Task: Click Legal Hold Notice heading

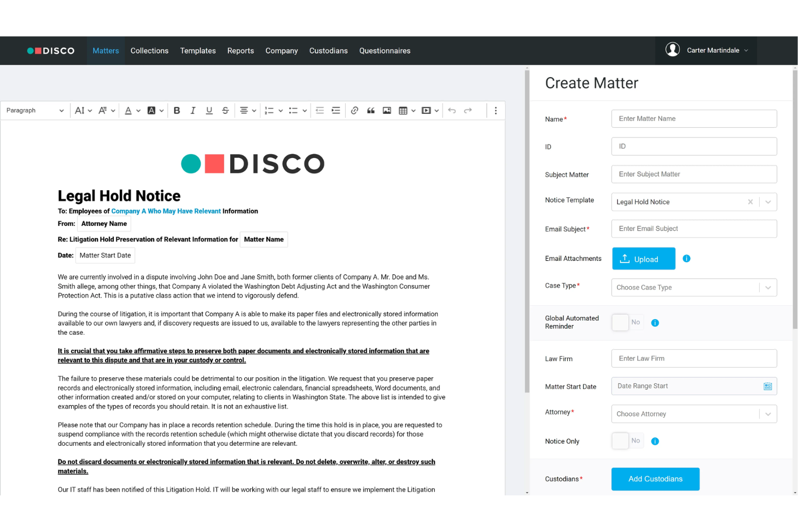Action: click(x=119, y=196)
